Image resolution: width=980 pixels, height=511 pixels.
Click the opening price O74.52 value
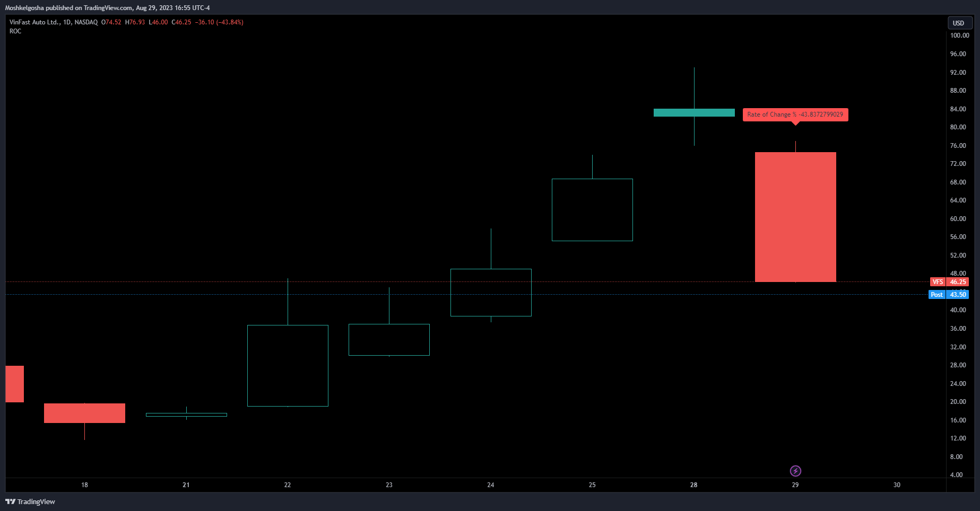click(111, 22)
